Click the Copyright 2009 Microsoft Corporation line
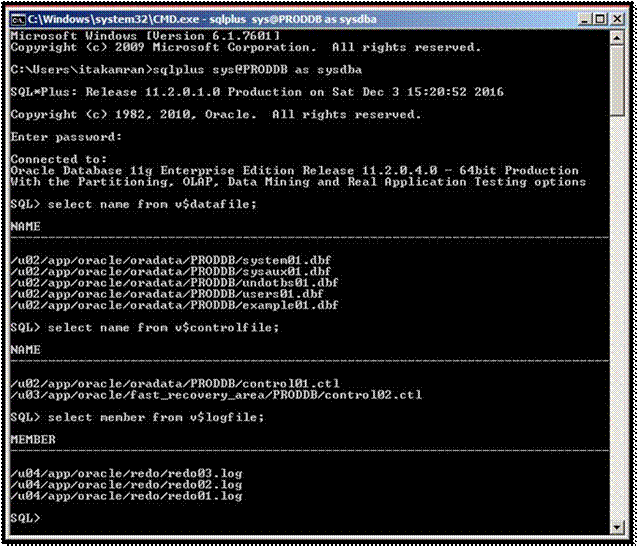 click(x=246, y=47)
